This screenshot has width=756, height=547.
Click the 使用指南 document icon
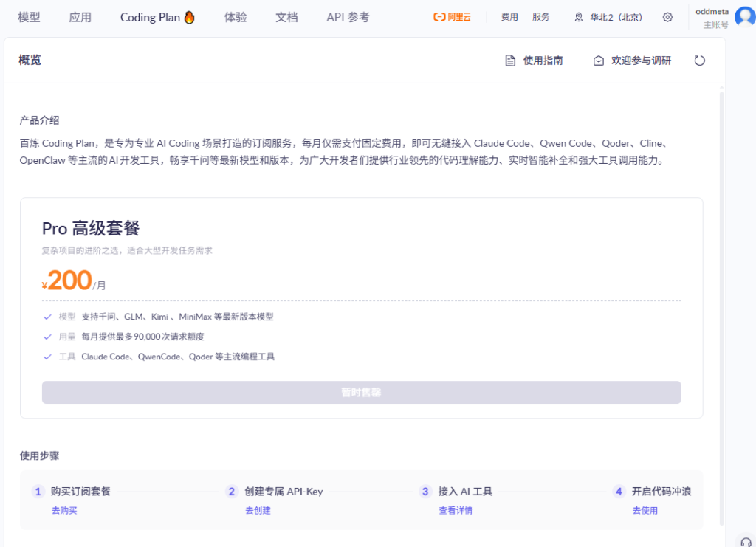(510, 61)
